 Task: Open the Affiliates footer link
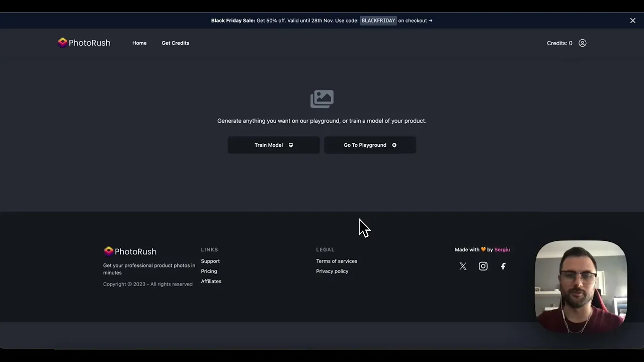tap(211, 282)
